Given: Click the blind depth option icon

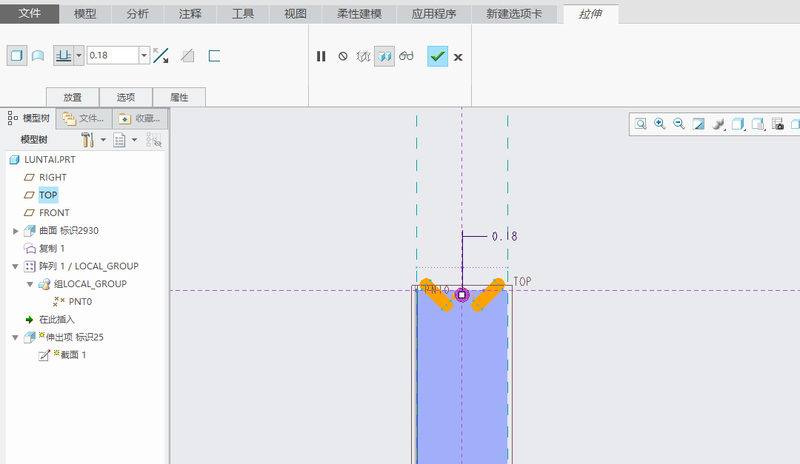Looking at the screenshot, I should pyautogui.click(x=63, y=56).
